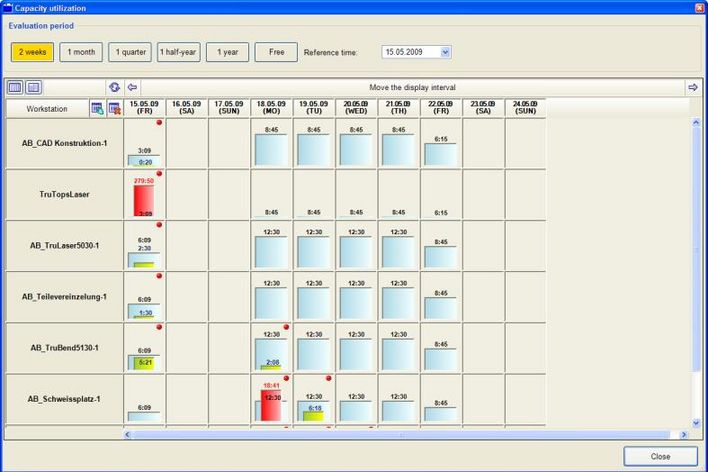Viewport: 708px width, 472px height.
Task: Click the 19.05.09 (TU) column header
Action: [x=314, y=107]
